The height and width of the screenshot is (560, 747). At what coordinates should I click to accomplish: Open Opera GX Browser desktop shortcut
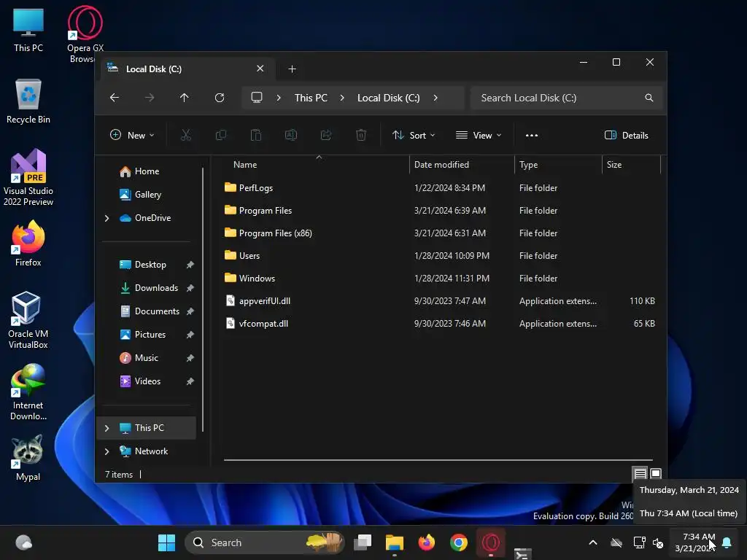tap(85, 34)
